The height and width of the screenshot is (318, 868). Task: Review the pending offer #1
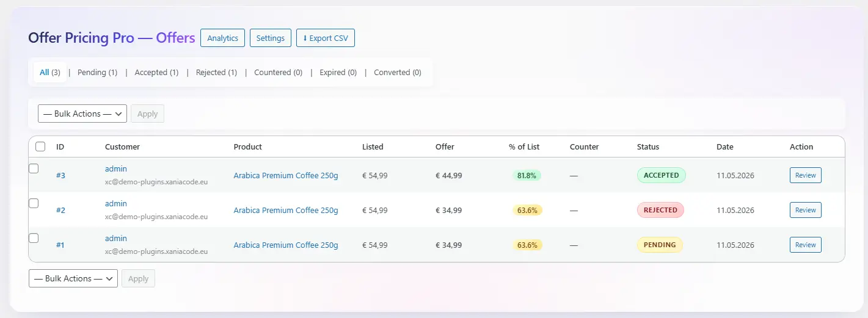[806, 245]
